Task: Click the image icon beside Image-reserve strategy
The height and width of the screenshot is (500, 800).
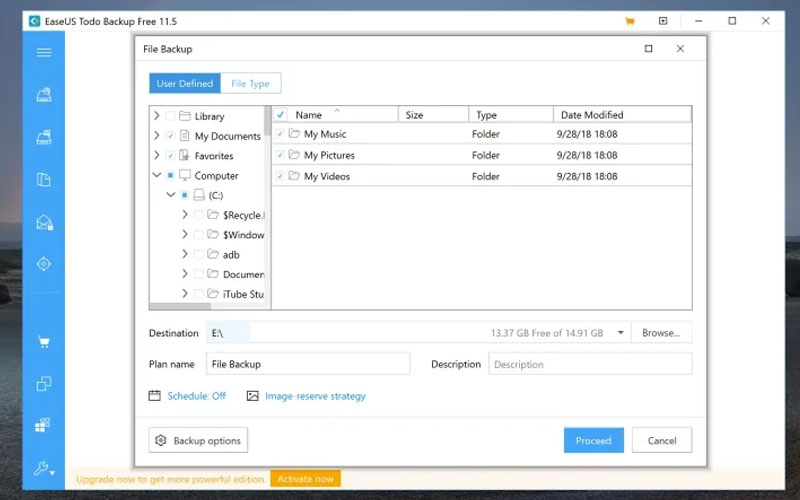Action: point(253,396)
